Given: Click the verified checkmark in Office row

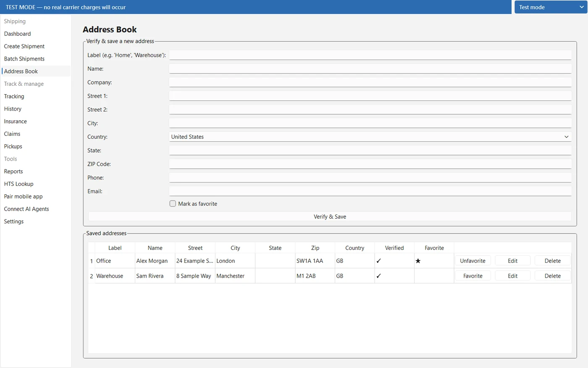Looking at the screenshot, I should [378, 261].
